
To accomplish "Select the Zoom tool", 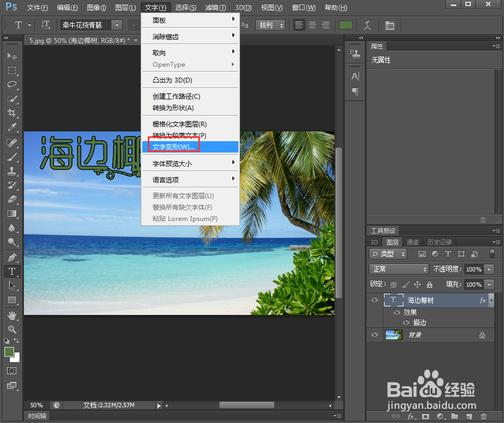I will pos(12,330).
